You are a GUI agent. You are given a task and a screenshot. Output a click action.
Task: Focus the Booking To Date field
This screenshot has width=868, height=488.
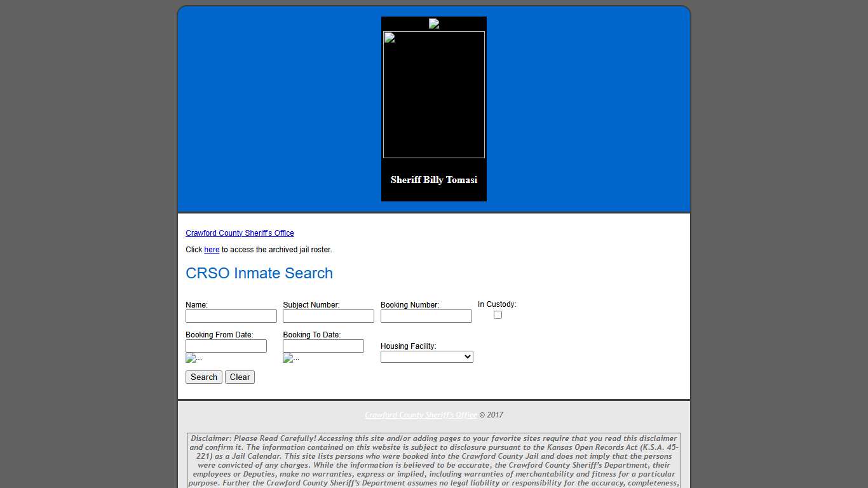point(323,346)
